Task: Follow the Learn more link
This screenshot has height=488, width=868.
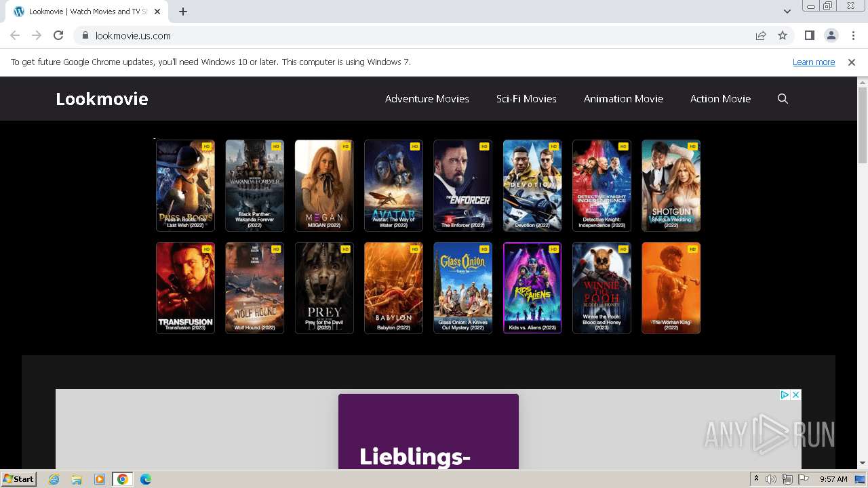Action: [x=814, y=62]
